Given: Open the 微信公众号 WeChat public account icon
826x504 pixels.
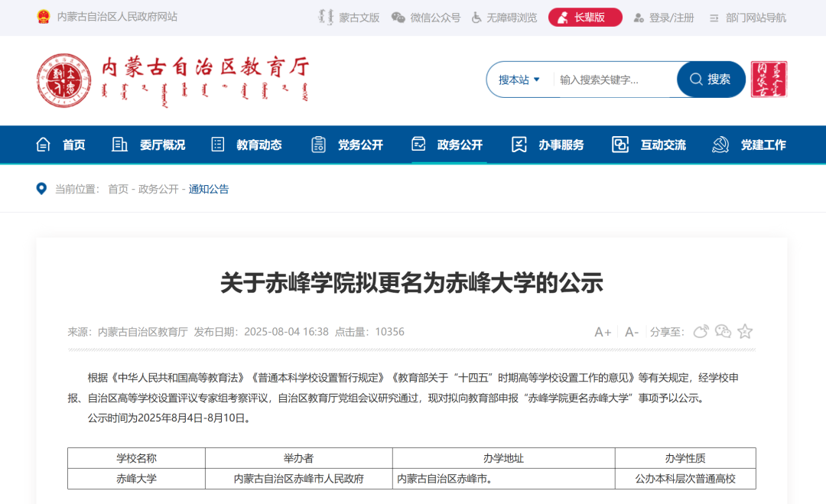Looking at the screenshot, I should (398, 17).
